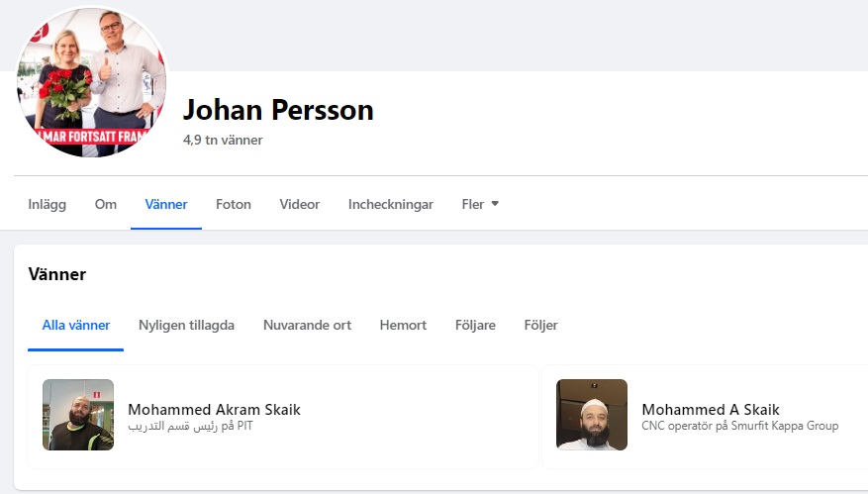Open the Om tab
868x494 pixels.
point(106,205)
